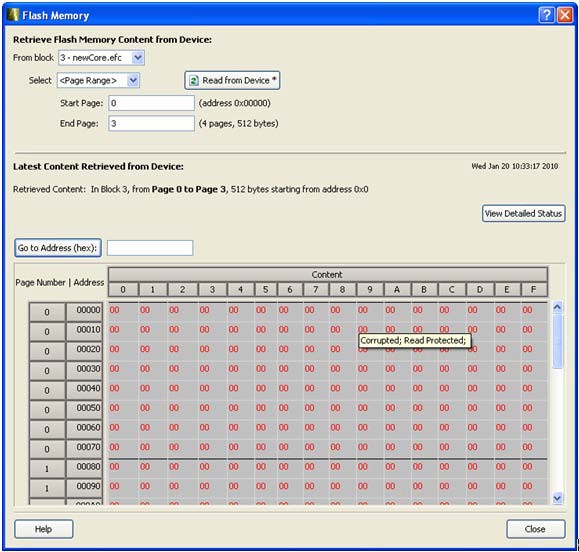Click byte 00 at row 00030 column F
The image size is (579, 552).
(527, 369)
